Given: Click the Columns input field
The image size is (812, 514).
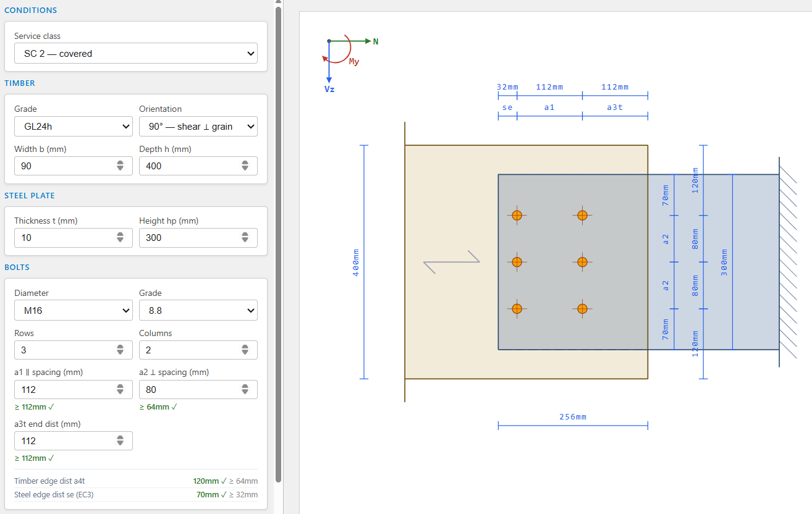Looking at the screenshot, I should click(198, 350).
